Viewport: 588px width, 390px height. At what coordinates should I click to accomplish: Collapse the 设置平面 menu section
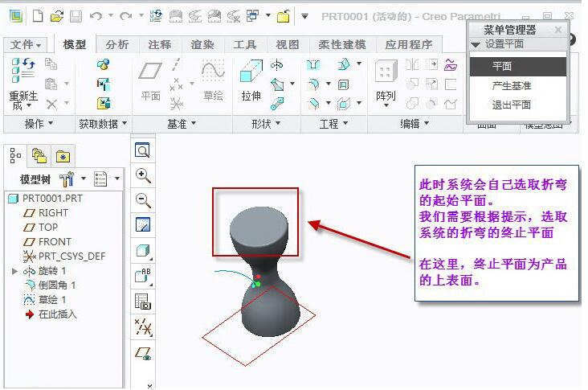coord(476,45)
